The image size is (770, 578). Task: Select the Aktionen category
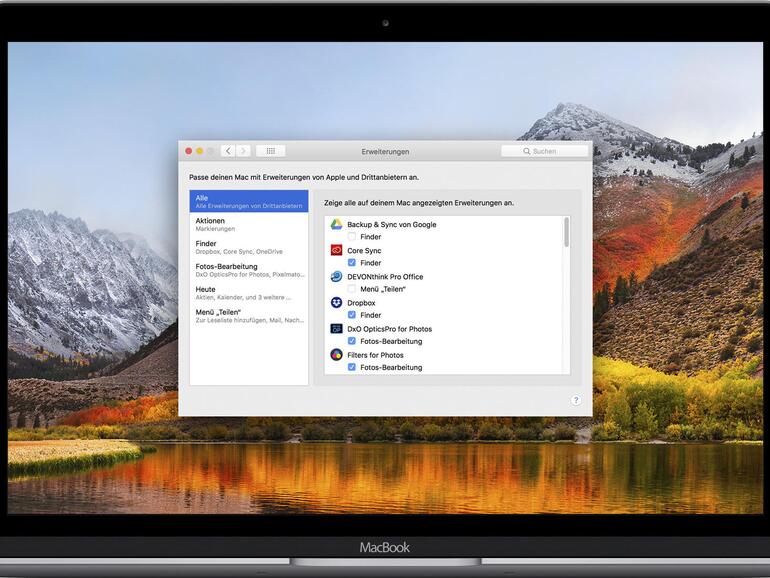coord(249,224)
